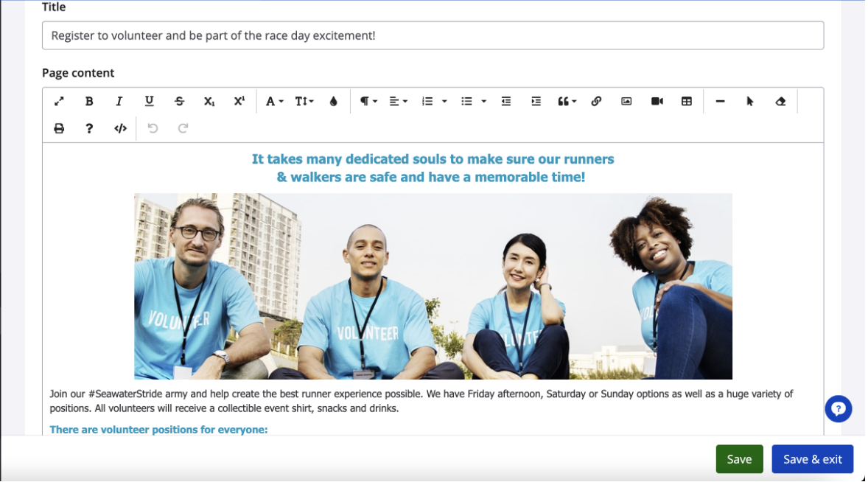Click the Save & exit button

[812, 459]
